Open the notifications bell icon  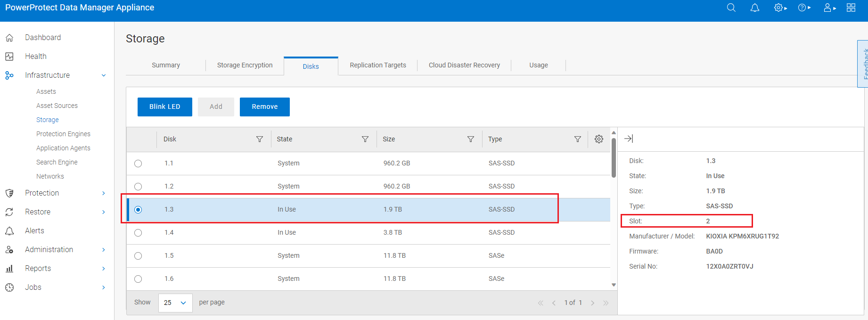[754, 8]
